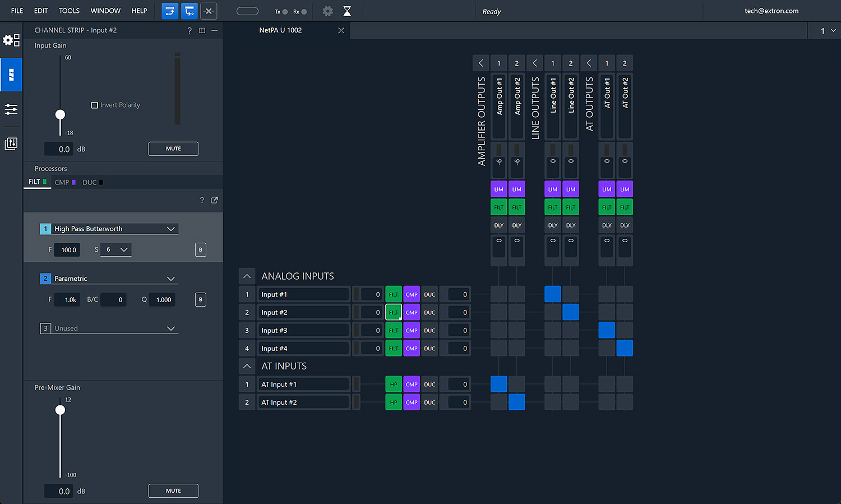Open FILT block on Line Out #1
The width and height of the screenshot is (841, 504).
(x=553, y=207)
